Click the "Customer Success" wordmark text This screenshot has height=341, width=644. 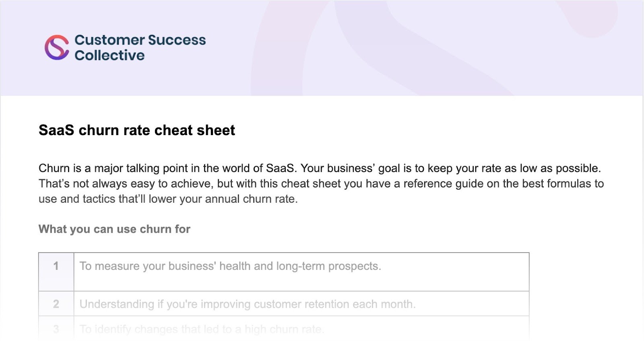tap(140, 40)
